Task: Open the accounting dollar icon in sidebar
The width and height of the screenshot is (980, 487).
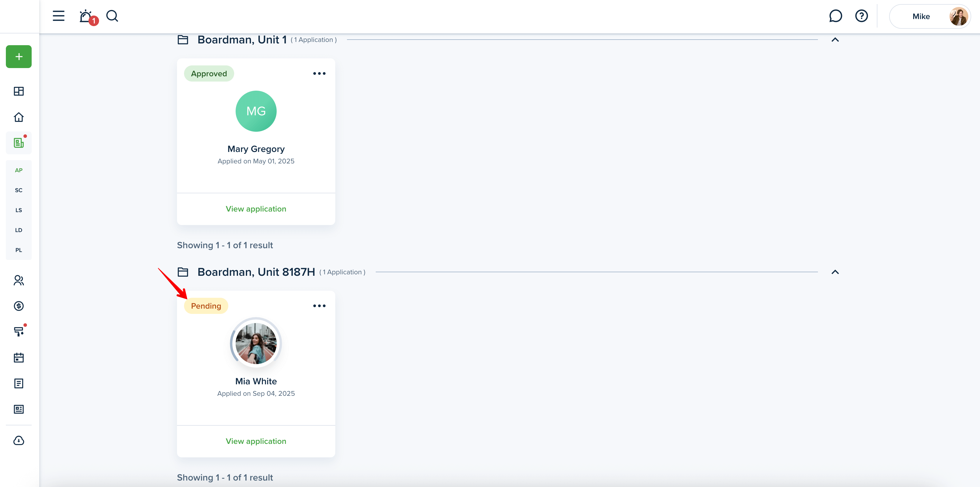Action: pos(19,306)
